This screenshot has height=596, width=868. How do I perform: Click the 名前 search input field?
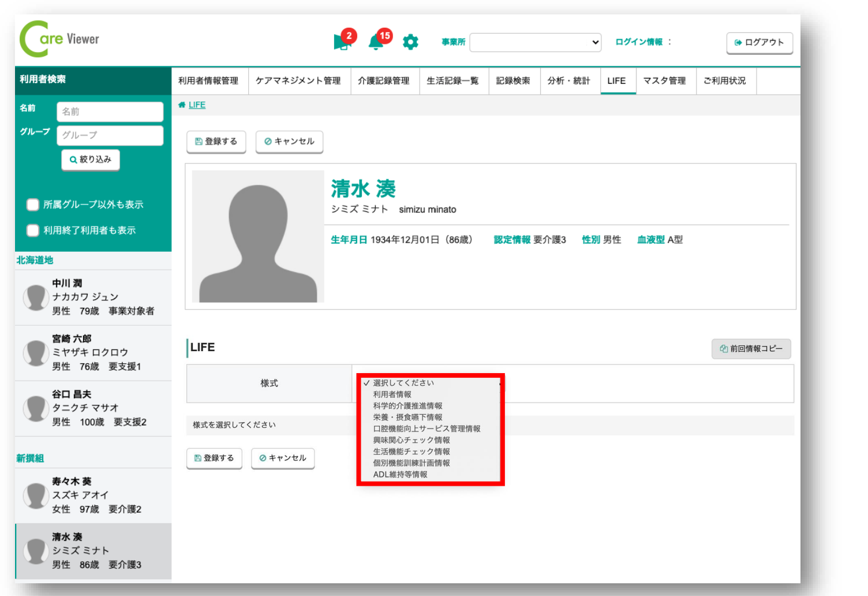point(110,111)
